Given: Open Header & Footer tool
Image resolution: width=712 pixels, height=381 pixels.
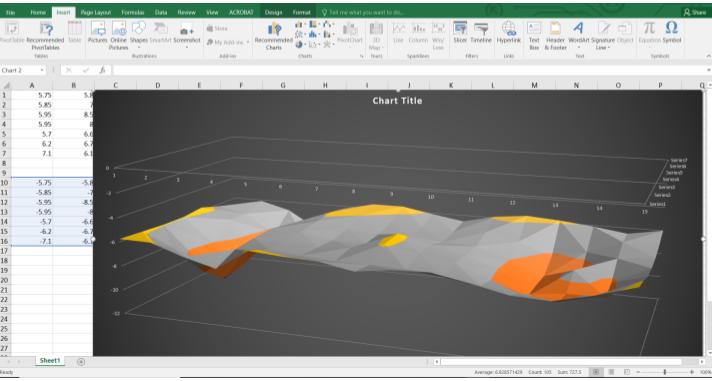Looking at the screenshot, I should click(555, 35).
